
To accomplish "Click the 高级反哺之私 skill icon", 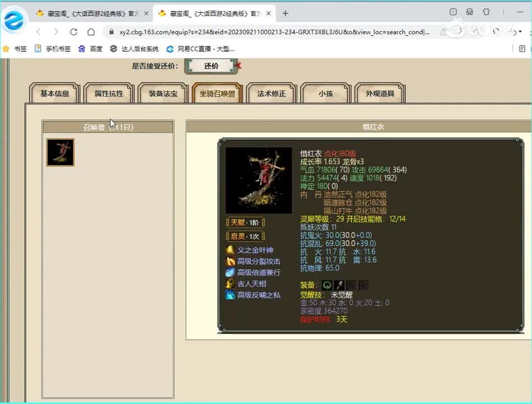I will (230, 295).
